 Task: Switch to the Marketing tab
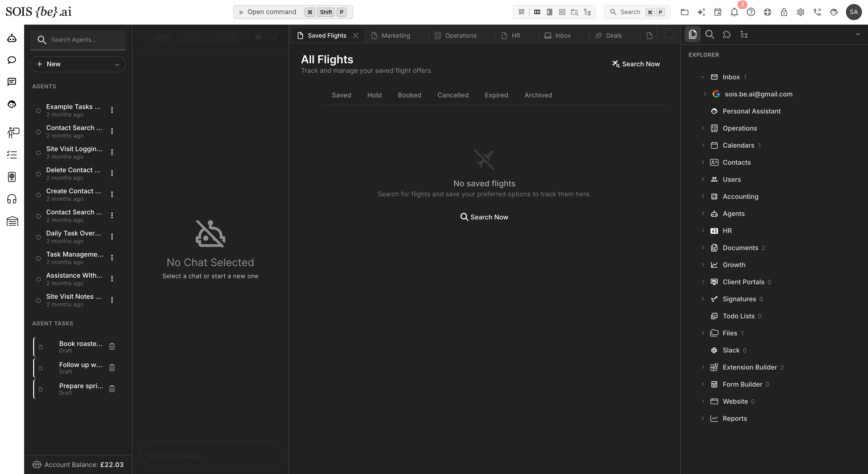(391, 35)
